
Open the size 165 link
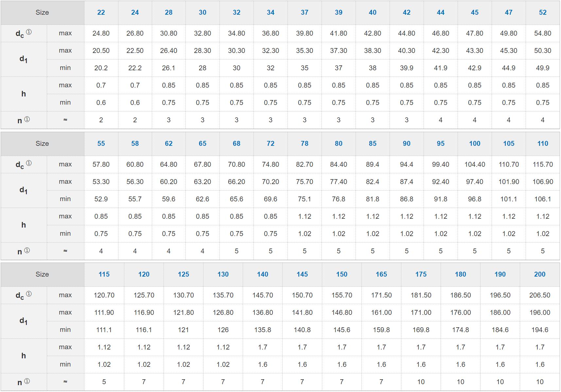click(381, 274)
